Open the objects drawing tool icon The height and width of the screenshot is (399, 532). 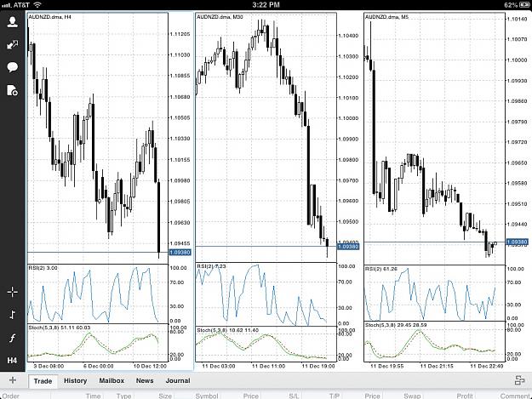[13, 315]
